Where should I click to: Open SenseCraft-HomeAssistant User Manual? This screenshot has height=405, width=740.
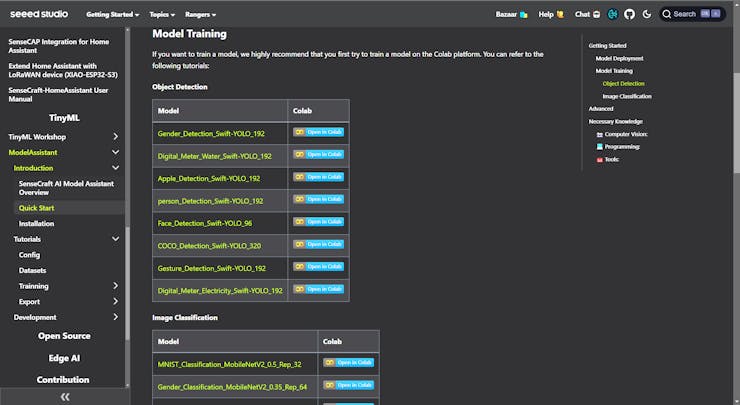tap(58, 94)
